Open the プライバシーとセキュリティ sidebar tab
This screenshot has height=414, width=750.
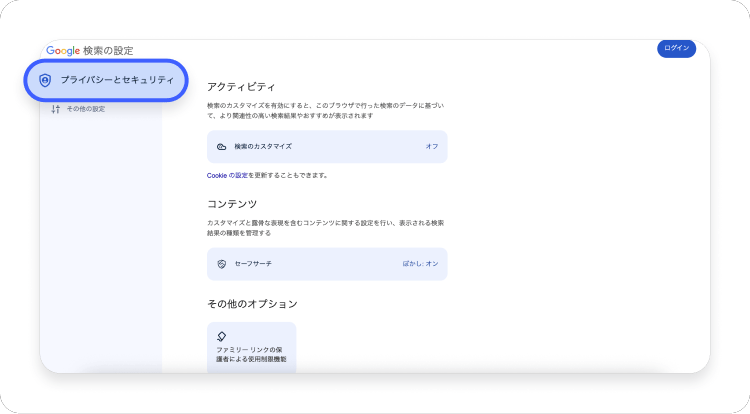pyautogui.click(x=106, y=80)
